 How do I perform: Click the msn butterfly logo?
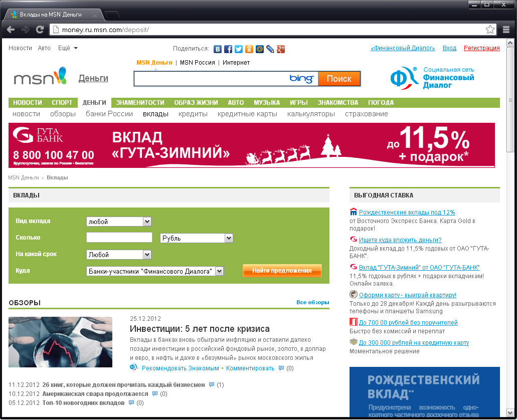40,77
